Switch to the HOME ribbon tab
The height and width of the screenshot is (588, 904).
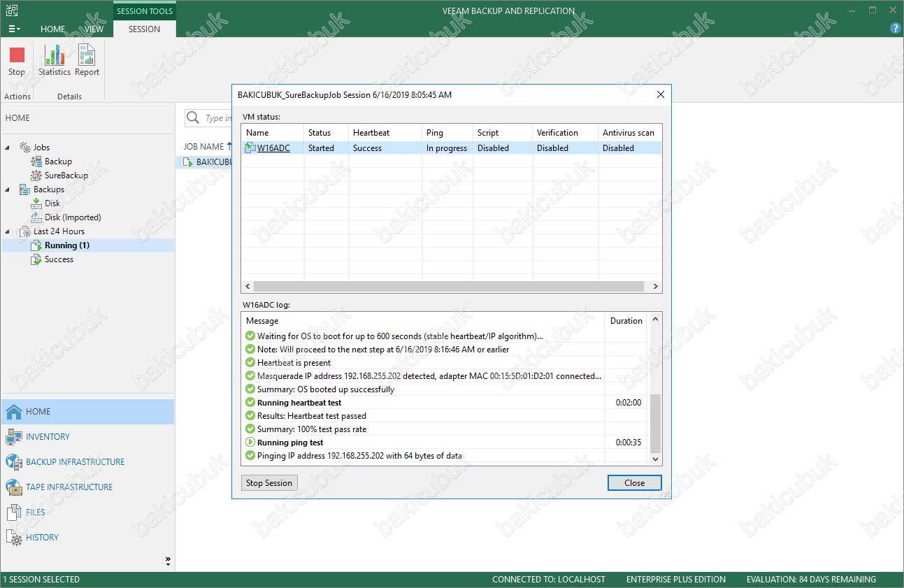point(53,29)
